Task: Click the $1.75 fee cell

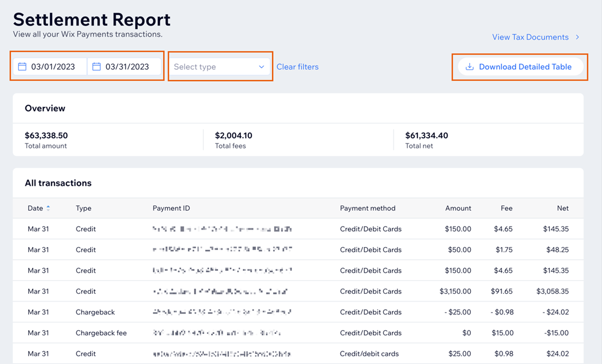Action: coord(504,250)
